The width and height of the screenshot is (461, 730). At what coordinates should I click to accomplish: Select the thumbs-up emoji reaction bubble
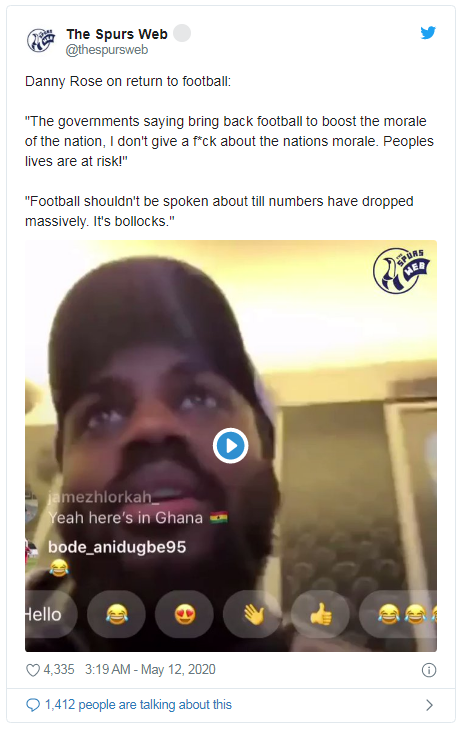(320, 614)
